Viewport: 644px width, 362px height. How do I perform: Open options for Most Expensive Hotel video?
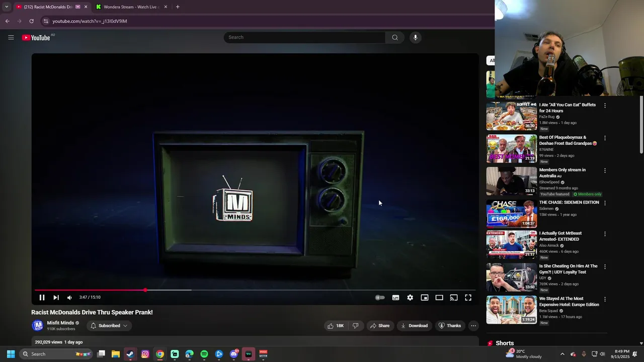tap(605, 300)
